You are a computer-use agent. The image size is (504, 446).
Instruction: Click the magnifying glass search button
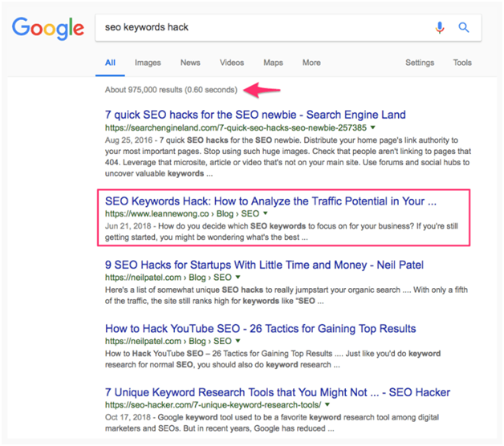[x=464, y=27]
